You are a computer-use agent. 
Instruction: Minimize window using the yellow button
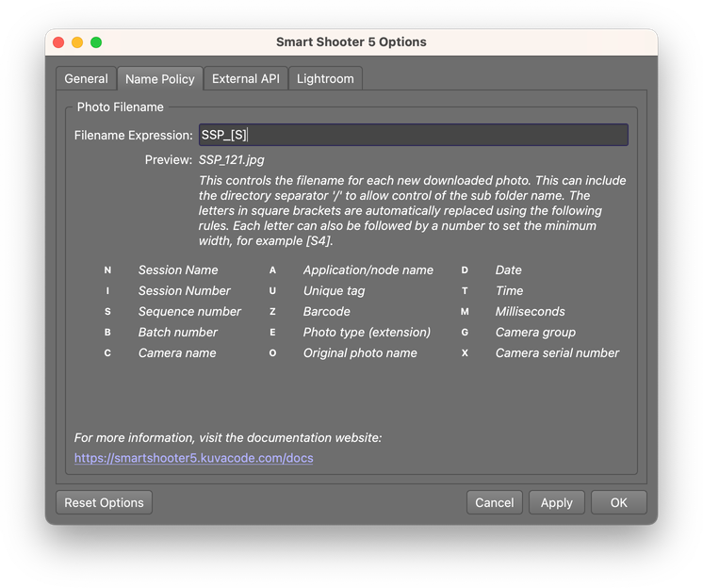point(77,42)
